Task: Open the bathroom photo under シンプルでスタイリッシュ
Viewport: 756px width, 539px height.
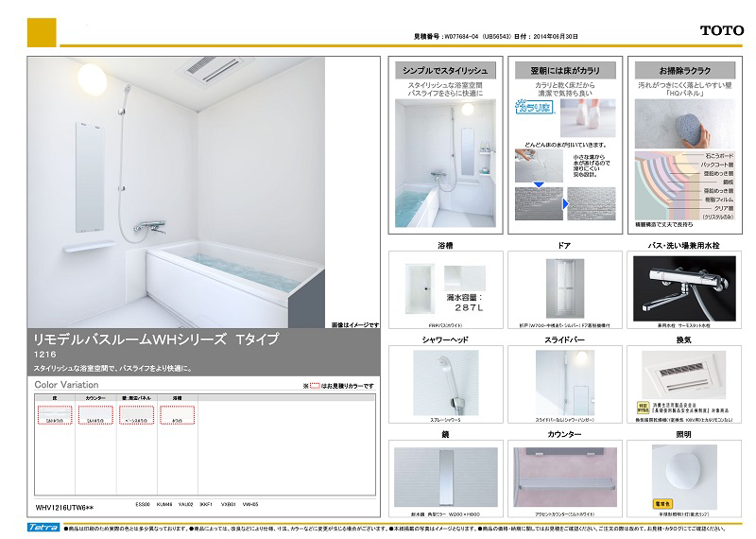Action: [x=445, y=163]
